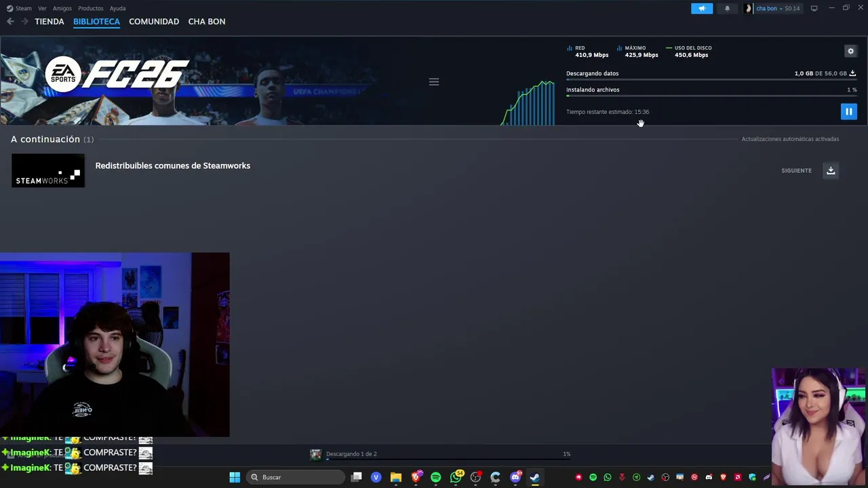This screenshot has width=868, height=488.
Task: Click the Brave system tray icon
Action: tap(723, 477)
